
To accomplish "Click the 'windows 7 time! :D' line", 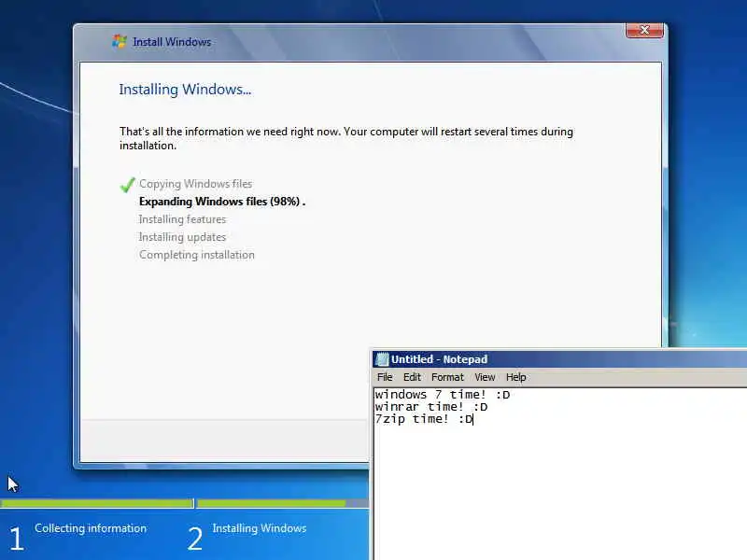I will pos(442,395).
